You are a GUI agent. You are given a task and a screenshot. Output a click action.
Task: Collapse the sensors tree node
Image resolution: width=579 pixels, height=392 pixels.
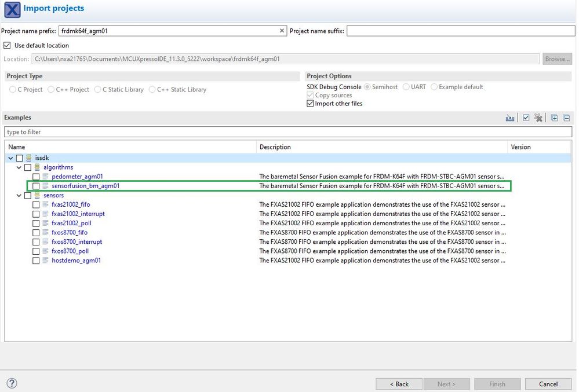pos(19,196)
